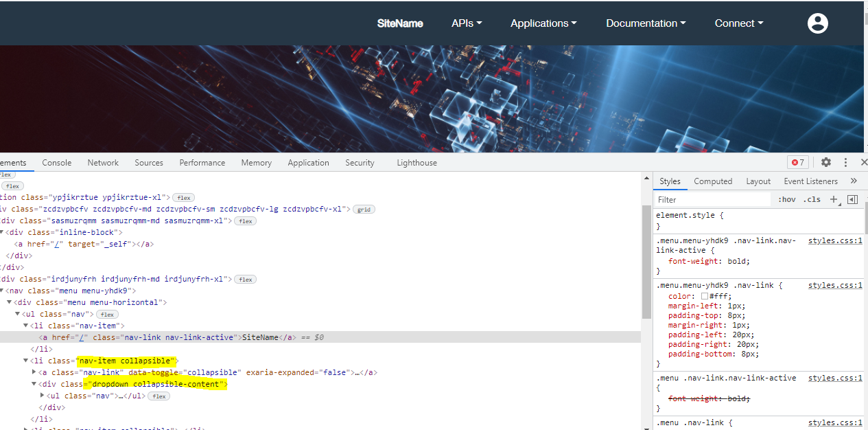Click the element.style rule block

coord(759,220)
